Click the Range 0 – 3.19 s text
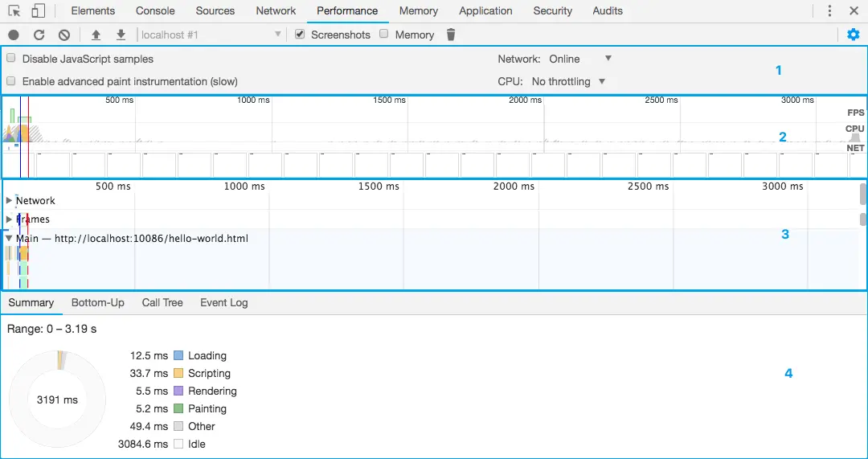Viewport: 868px width, 459px height. pyautogui.click(x=52, y=329)
